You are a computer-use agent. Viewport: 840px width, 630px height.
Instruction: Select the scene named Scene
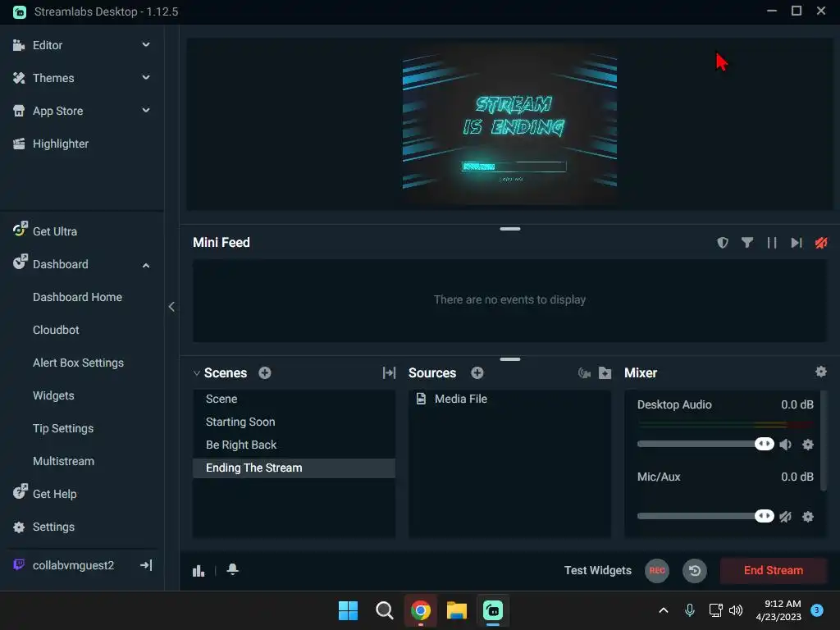(x=294, y=399)
